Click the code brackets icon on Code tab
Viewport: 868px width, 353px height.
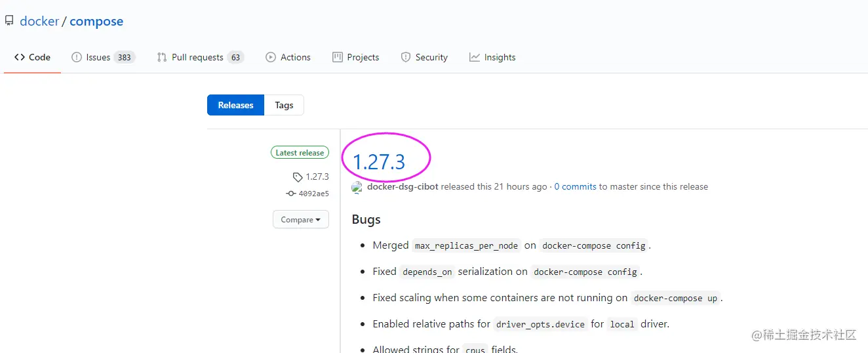pyautogui.click(x=20, y=57)
